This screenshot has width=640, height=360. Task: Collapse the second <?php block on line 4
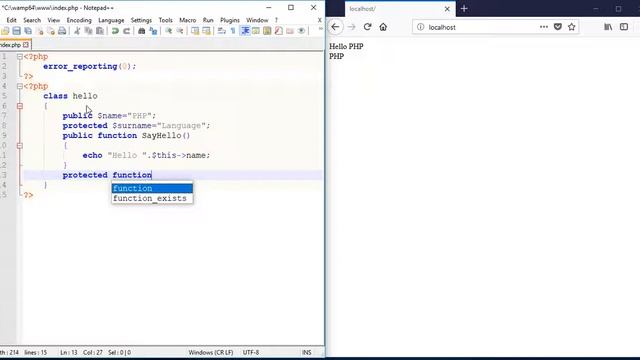pyautogui.click(x=20, y=86)
